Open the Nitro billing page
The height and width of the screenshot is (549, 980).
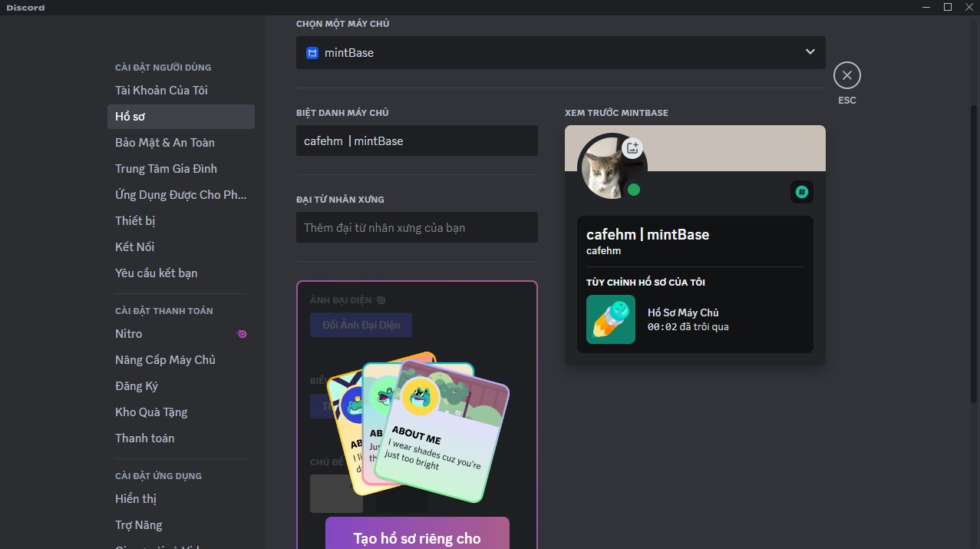[x=181, y=334]
